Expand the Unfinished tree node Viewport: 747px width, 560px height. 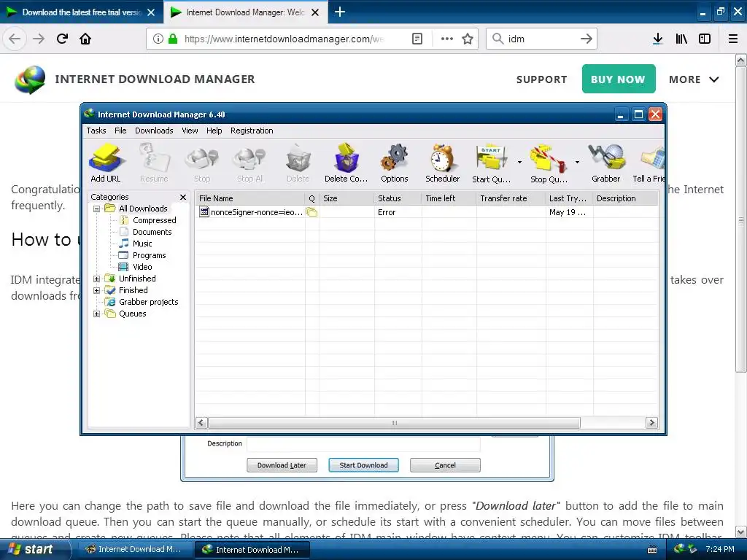(97, 279)
